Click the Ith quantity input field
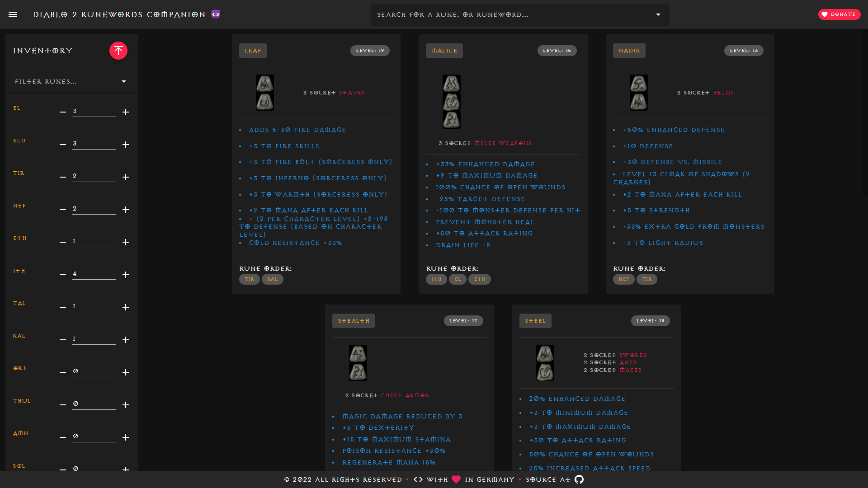The image size is (868, 488). point(94,274)
